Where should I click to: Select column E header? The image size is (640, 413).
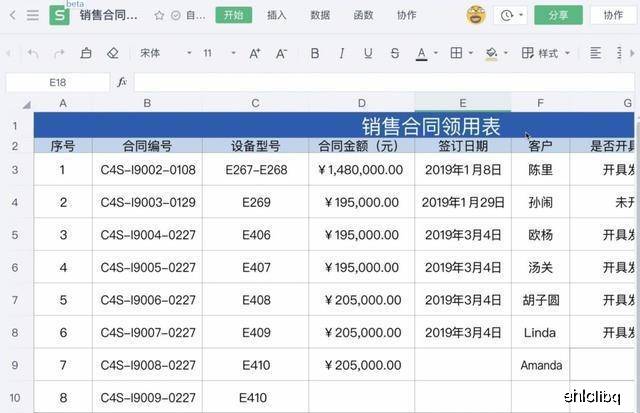pyautogui.click(x=463, y=104)
